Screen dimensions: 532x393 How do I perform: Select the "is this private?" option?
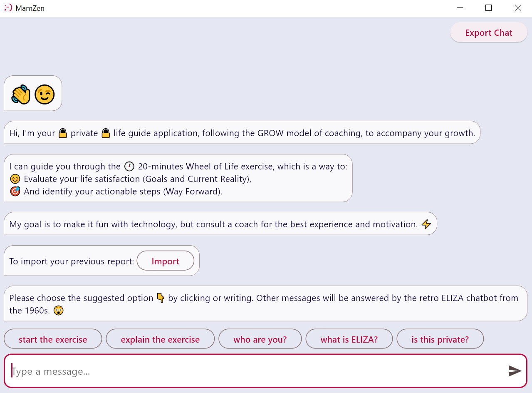(440, 339)
